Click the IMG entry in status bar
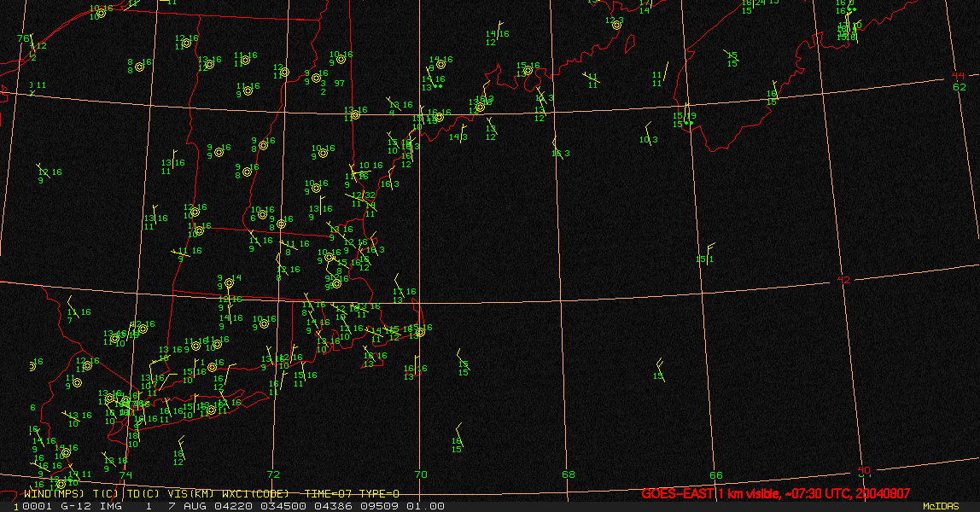 pos(111,506)
